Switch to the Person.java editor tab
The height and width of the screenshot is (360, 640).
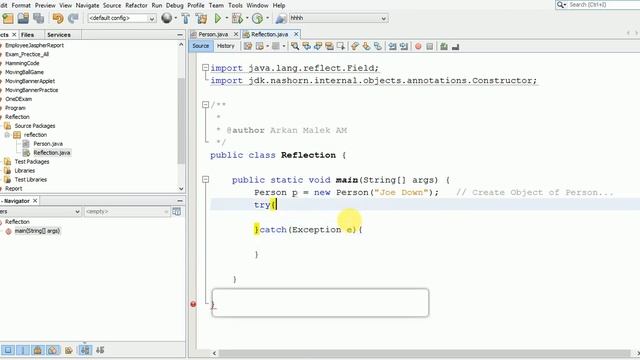(213, 34)
